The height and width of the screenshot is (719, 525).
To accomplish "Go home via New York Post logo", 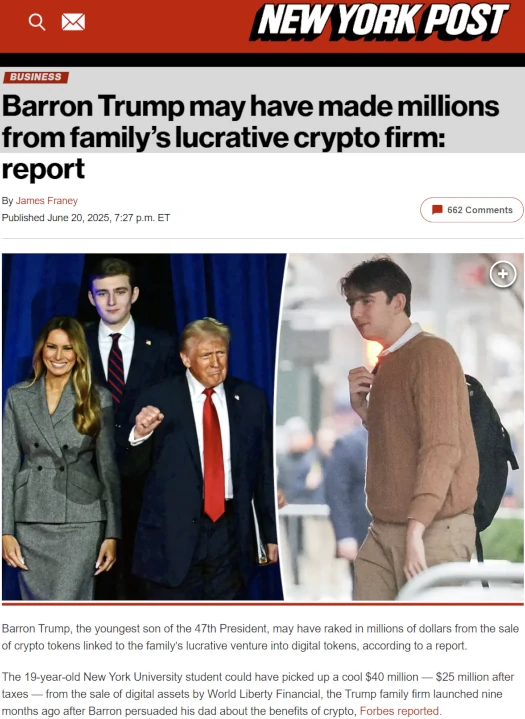I will pyautogui.click(x=380, y=21).
